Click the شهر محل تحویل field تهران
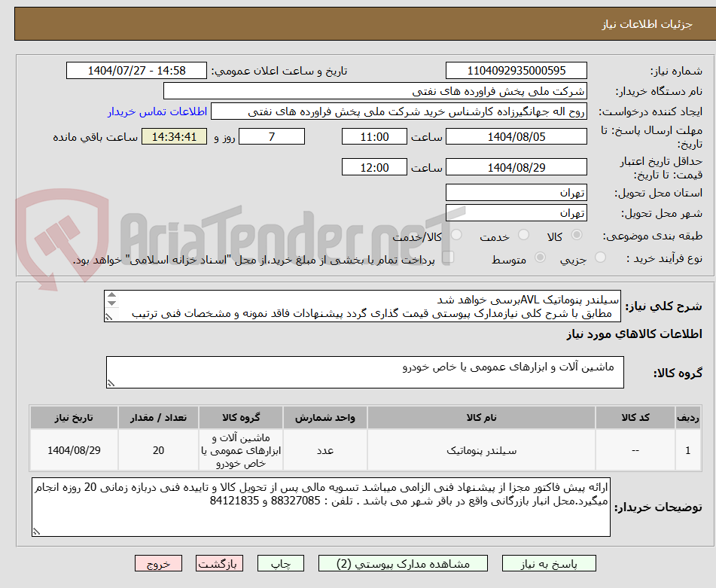Screen dimensions: 716x588 [516, 213]
